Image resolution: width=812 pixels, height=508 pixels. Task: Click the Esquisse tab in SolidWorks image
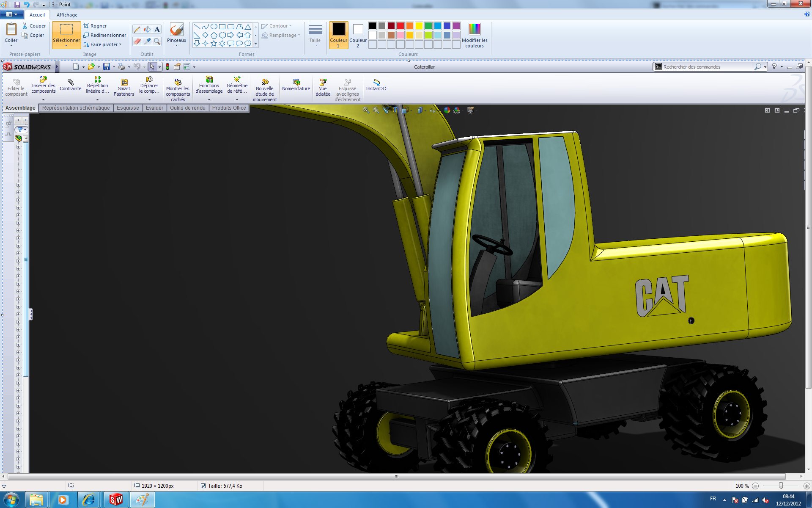128,108
